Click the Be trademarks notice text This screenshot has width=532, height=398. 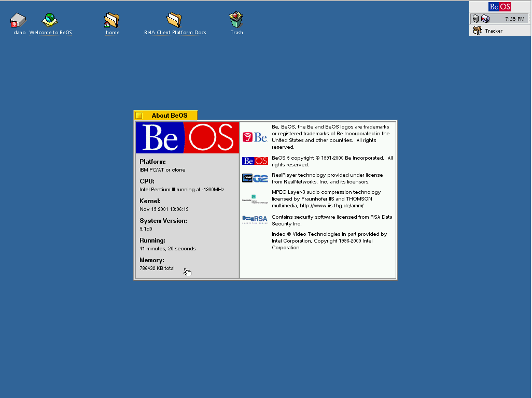point(331,137)
